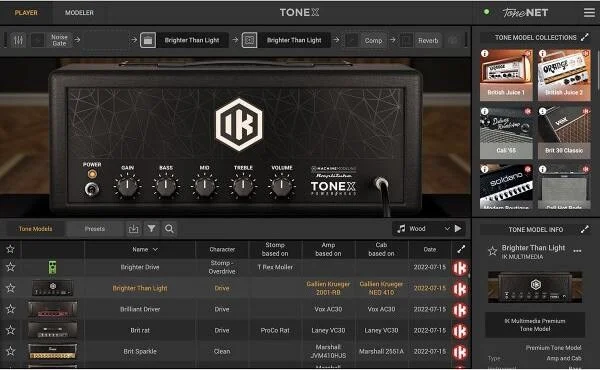This screenshot has width=600, height=370.
Task: Click the Noise Gate effect label
Action: coord(59,40)
